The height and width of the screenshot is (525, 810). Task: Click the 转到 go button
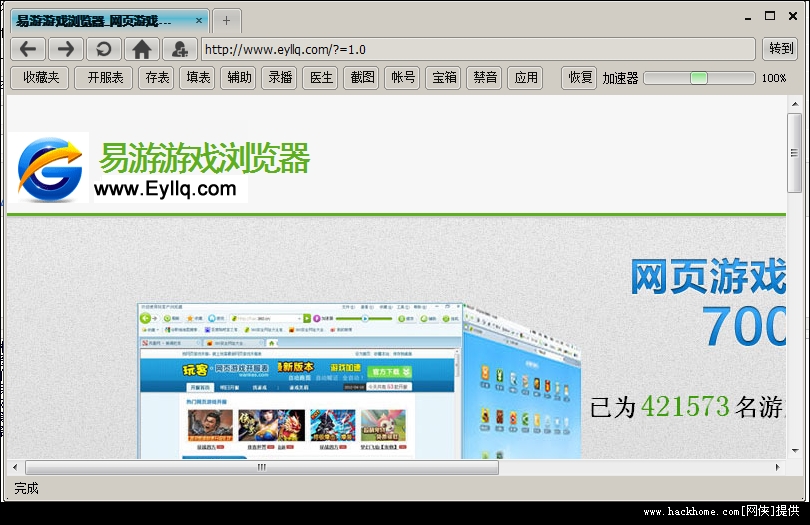pyautogui.click(x=781, y=49)
